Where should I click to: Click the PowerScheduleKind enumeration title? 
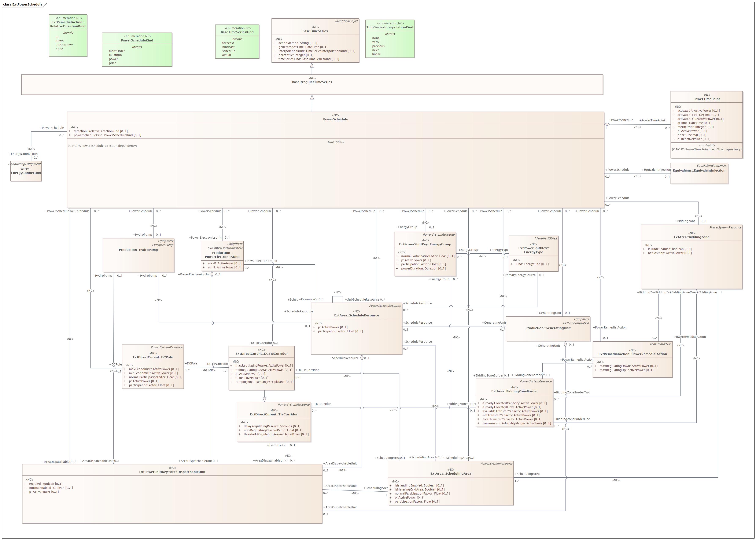point(137,41)
